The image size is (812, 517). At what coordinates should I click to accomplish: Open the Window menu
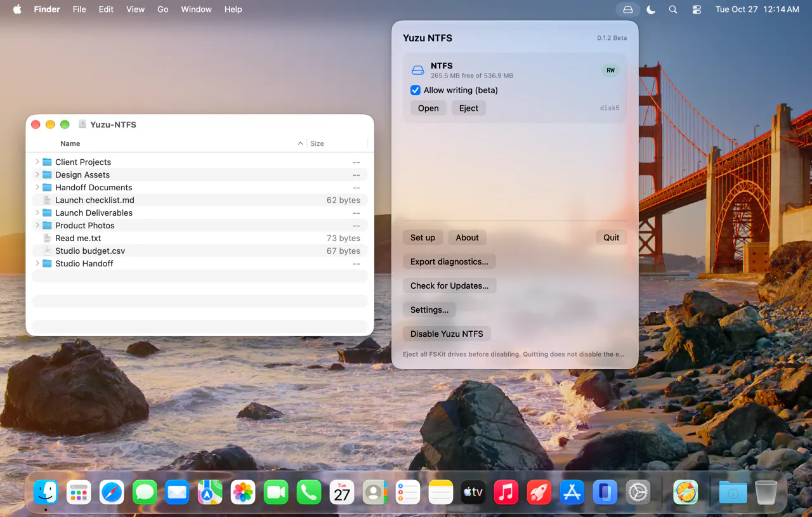(197, 10)
